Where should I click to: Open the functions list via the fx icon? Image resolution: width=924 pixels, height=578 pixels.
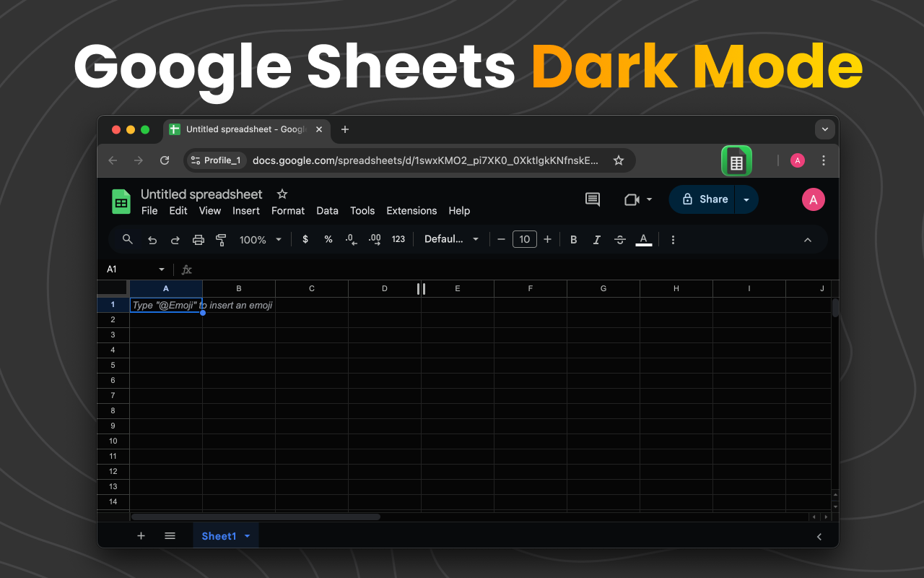click(186, 269)
